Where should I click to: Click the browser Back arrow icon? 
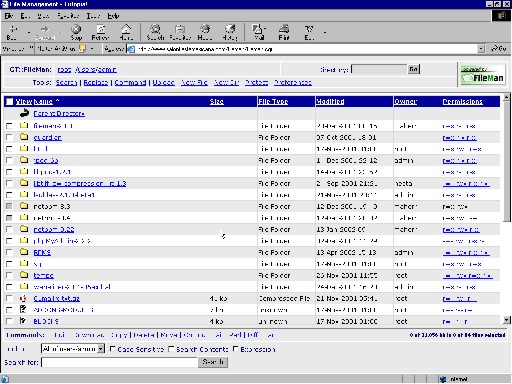coord(13,29)
